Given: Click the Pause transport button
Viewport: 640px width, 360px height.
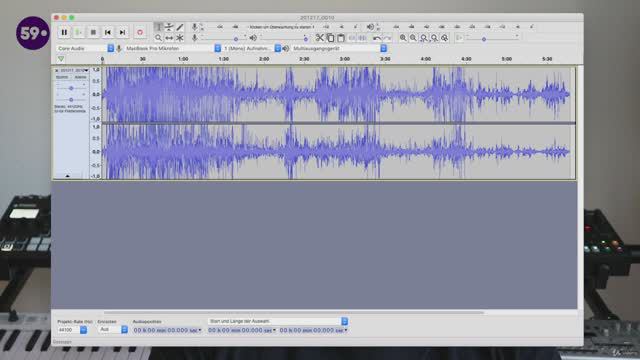Looking at the screenshot, I should point(64,32).
